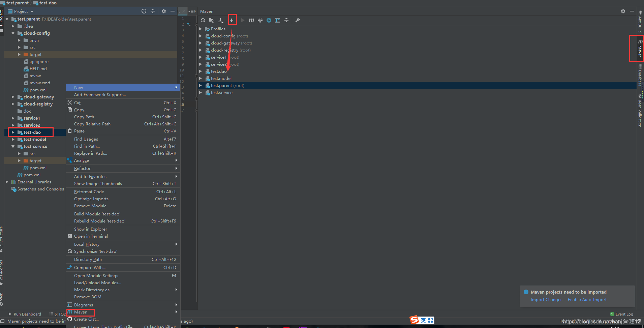Open Maven side tab on right edge
The height and width of the screenshot is (328, 644).
640,49
